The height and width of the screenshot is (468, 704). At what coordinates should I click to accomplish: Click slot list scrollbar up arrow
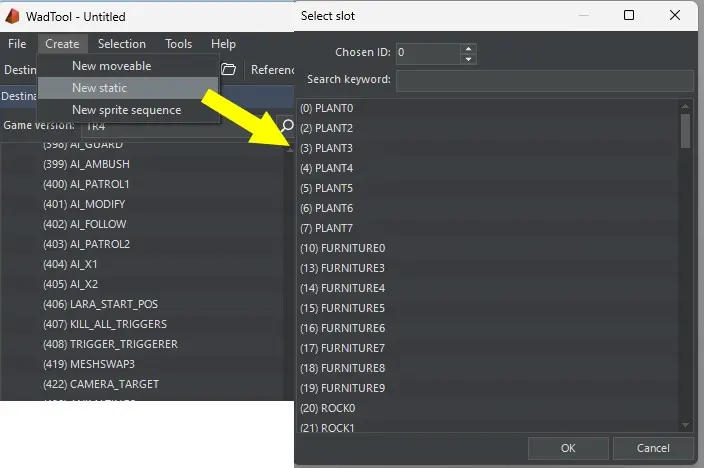pyautogui.click(x=685, y=106)
